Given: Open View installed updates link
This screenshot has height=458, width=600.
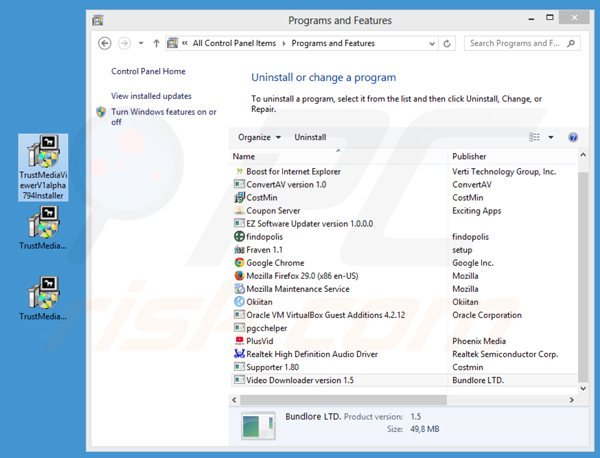Looking at the screenshot, I should [151, 96].
